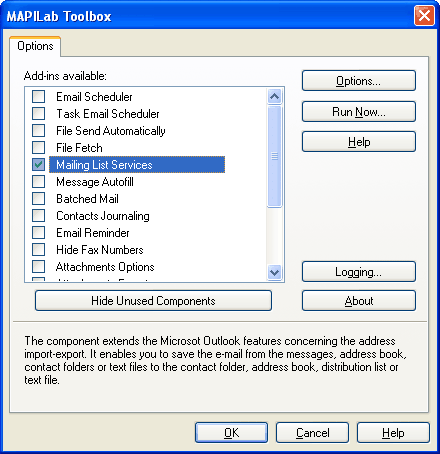440x454 pixels.
Task: Select Message Autofill in the list
Action: click(x=95, y=182)
